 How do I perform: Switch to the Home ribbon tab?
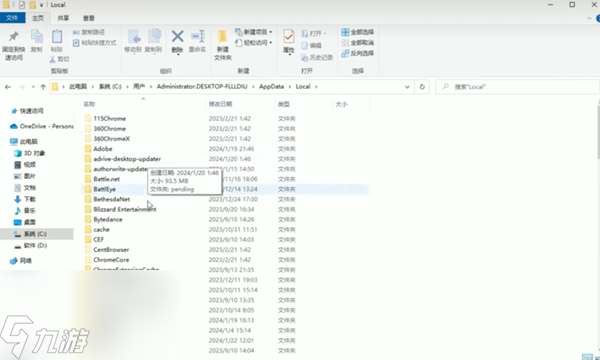38,18
